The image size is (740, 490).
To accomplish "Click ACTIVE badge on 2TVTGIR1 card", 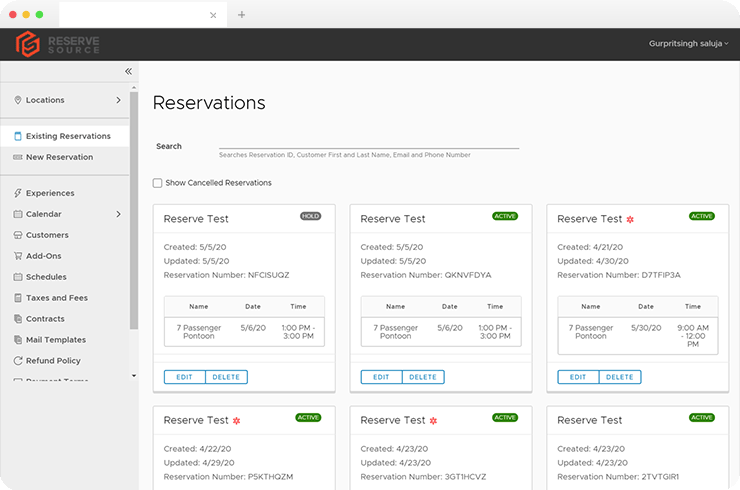I will [702, 418].
